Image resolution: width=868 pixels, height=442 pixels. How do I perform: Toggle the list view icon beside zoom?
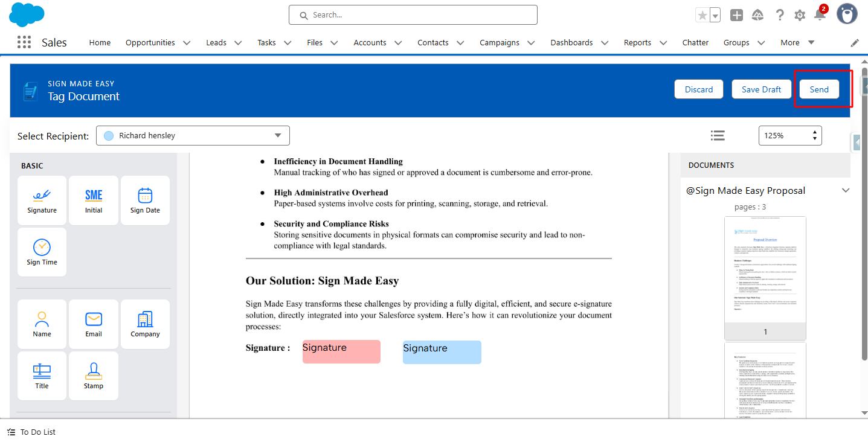718,136
